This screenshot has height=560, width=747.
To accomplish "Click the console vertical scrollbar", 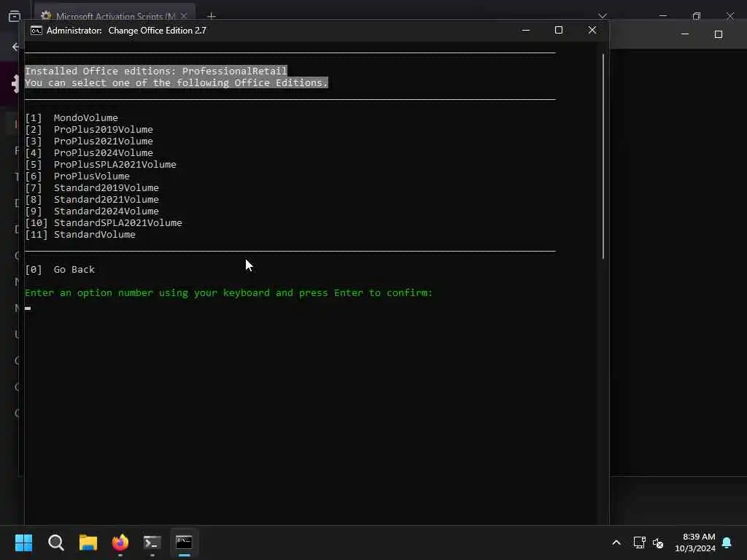I will [x=603, y=156].
